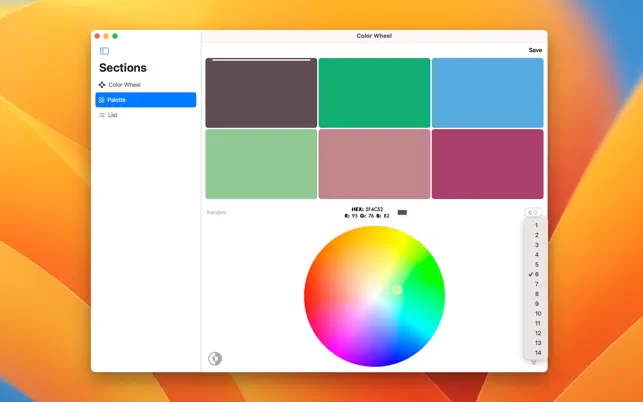Click the yellow minimize window button
Viewport: 643px width, 402px height.
click(x=106, y=36)
